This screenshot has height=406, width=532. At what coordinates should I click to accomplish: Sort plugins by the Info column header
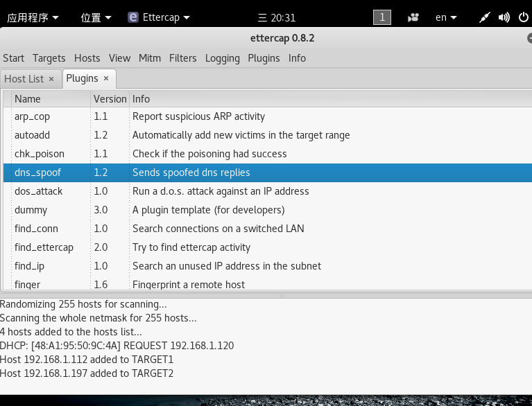tap(330, 99)
